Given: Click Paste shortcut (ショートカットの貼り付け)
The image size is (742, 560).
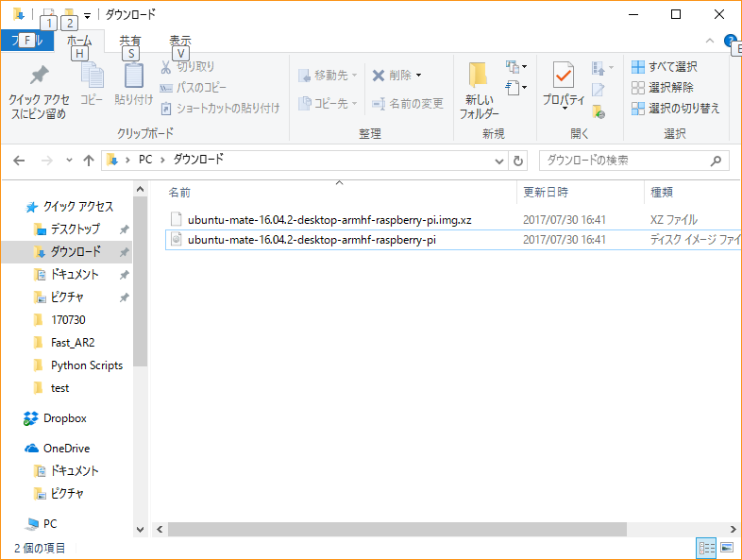Looking at the screenshot, I should (220, 109).
